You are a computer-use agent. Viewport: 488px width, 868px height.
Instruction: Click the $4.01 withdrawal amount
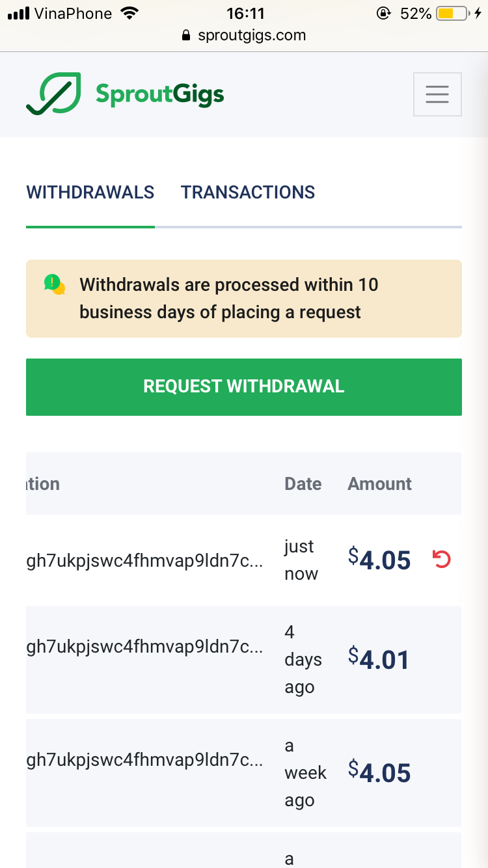tap(379, 659)
